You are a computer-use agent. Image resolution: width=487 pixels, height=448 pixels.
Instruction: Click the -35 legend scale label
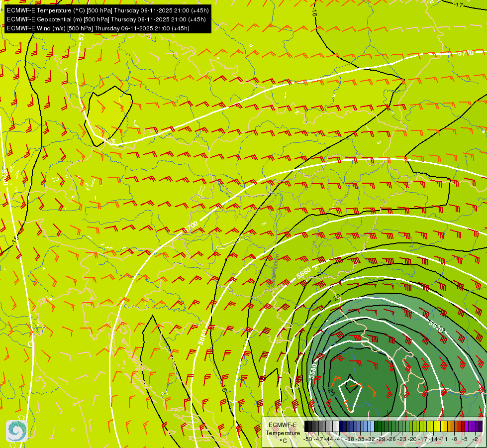click(360, 439)
